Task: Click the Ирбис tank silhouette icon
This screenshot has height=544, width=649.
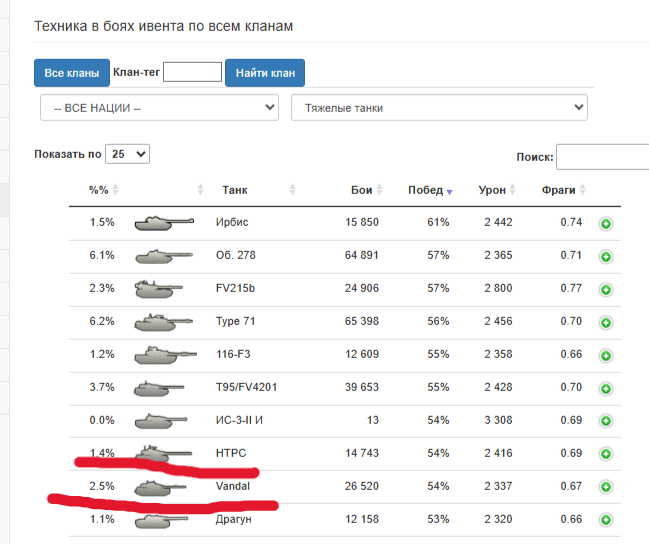Action: point(164,223)
